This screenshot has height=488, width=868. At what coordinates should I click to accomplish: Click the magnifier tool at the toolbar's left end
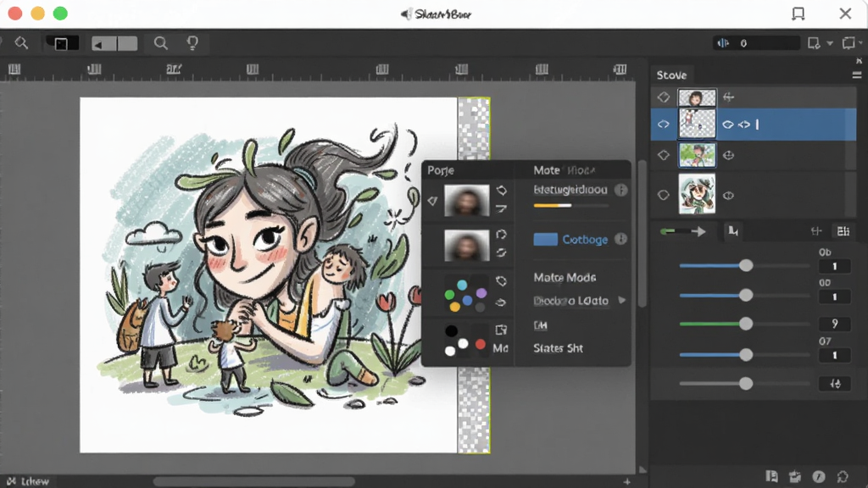click(x=21, y=43)
